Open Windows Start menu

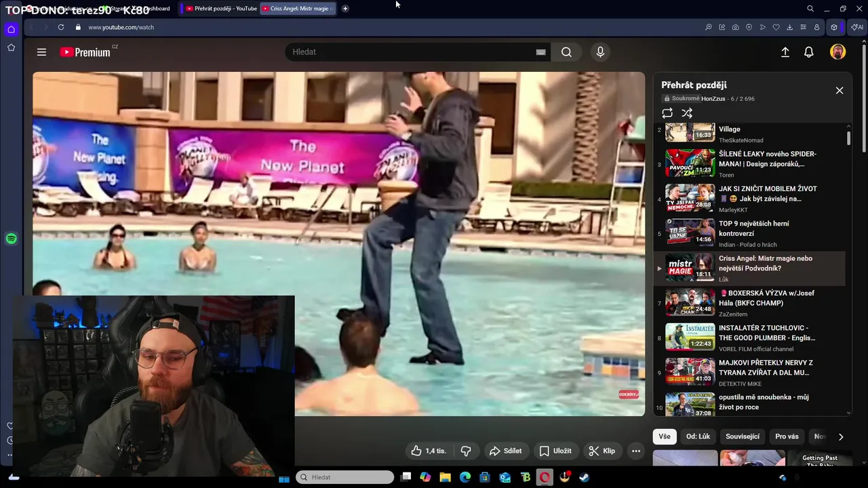[x=284, y=477]
